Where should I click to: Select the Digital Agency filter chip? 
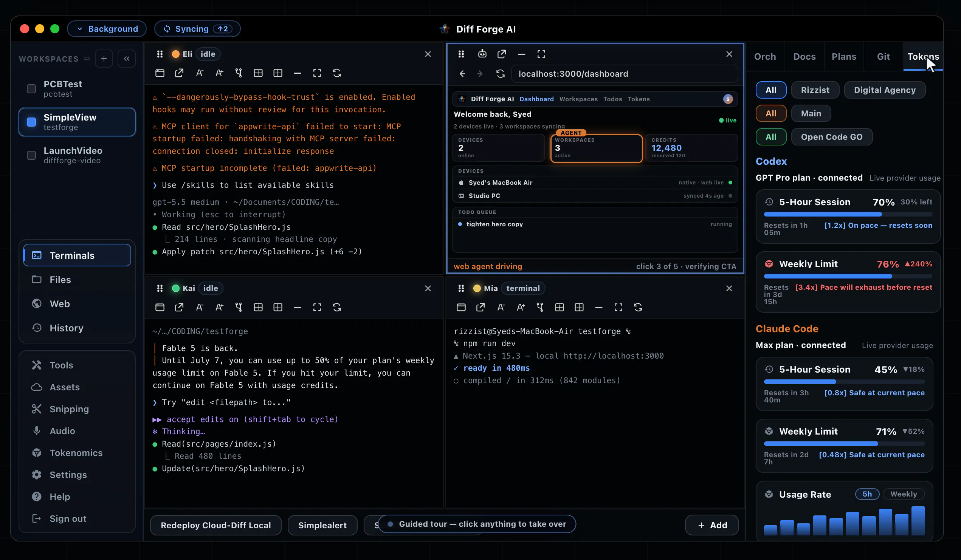coord(884,90)
